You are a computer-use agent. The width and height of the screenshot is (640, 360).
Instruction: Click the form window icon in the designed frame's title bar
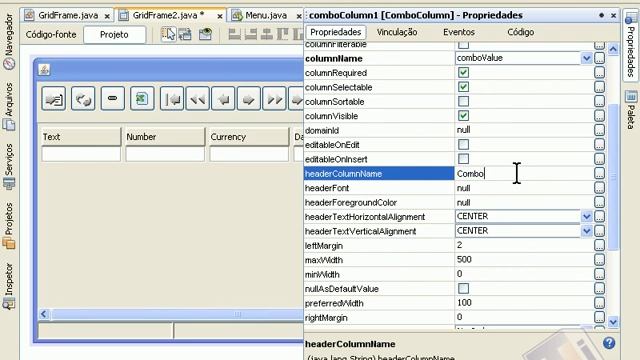coord(44,70)
